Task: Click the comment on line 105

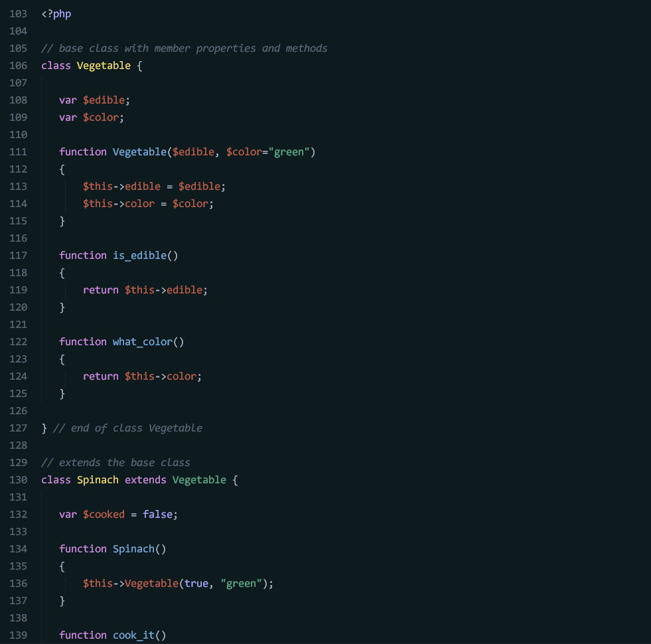Action: pos(184,48)
